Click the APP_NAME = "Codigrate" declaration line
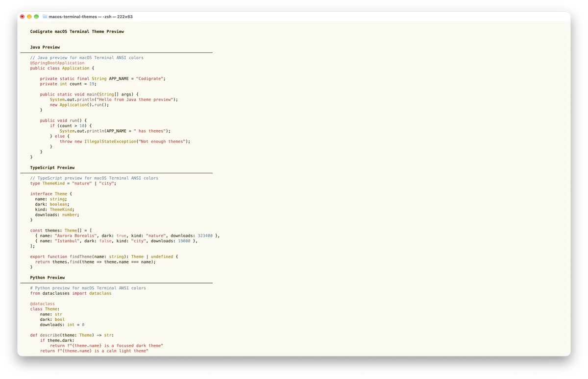The height and width of the screenshot is (379, 588). click(103, 78)
